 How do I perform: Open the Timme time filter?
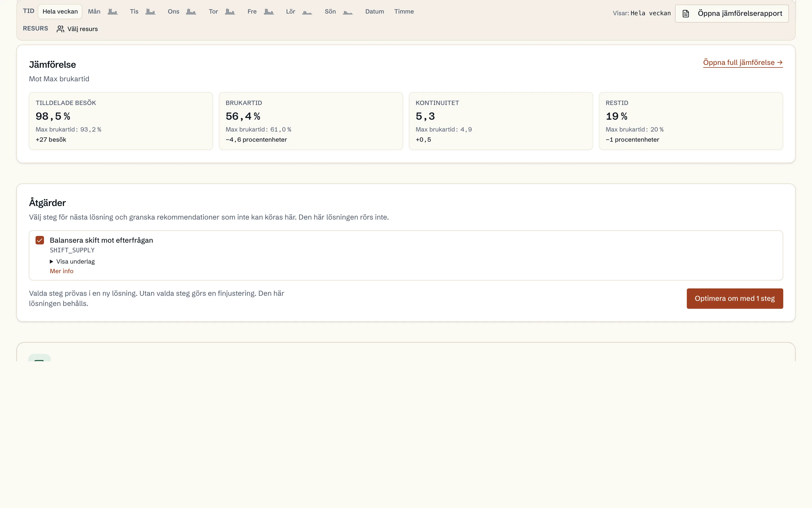pyautogui.click(x=404, y=11)
